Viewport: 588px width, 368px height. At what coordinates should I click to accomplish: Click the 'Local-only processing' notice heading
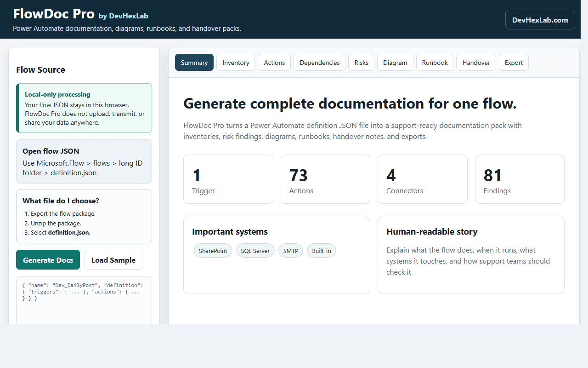coord(57,94)
